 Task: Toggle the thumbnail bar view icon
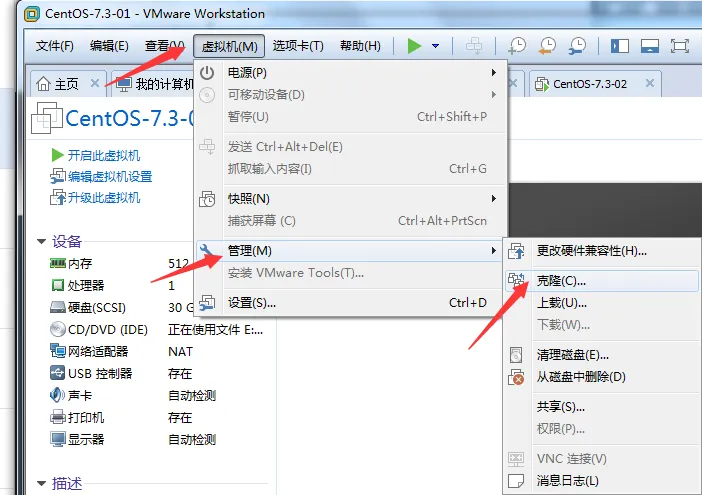[x=650, y=46]
